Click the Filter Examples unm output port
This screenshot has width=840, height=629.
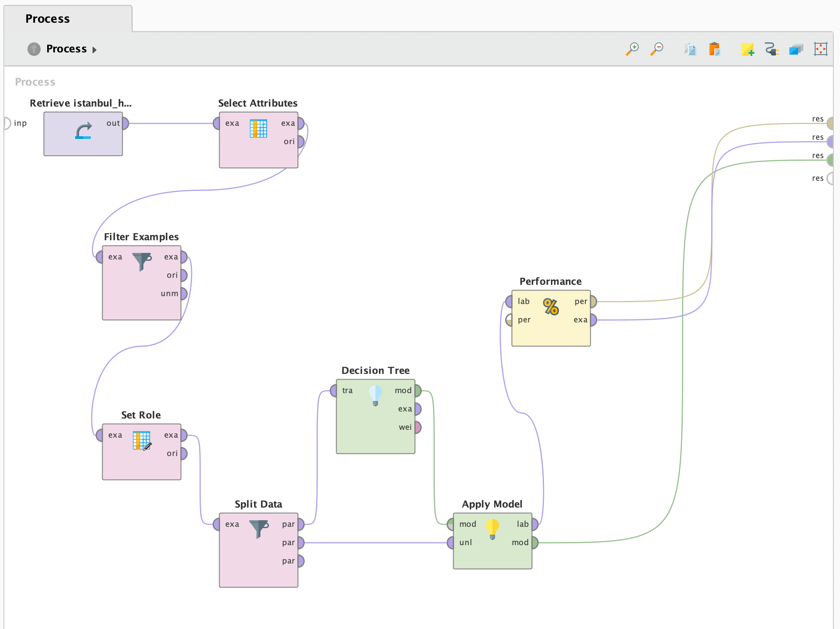point(184,294)
